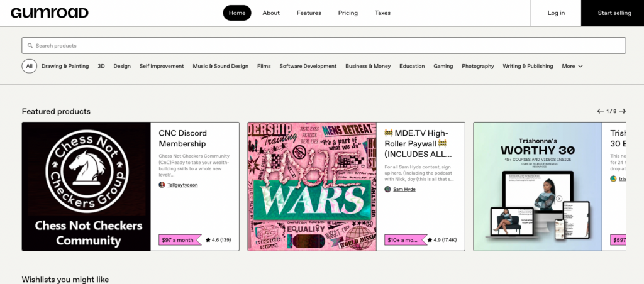The image size is (644, 284).
Task: Filter by 3D category
Action: click(x=101, y=66)
